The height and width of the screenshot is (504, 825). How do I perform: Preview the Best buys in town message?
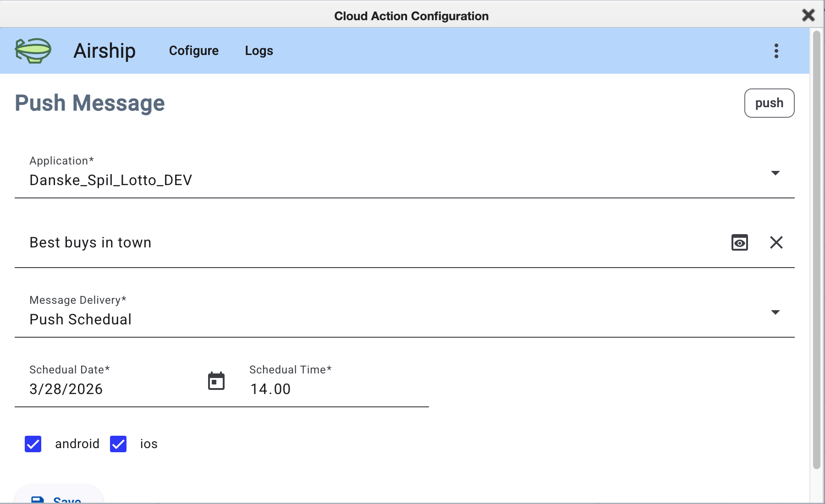coord(739,242)
